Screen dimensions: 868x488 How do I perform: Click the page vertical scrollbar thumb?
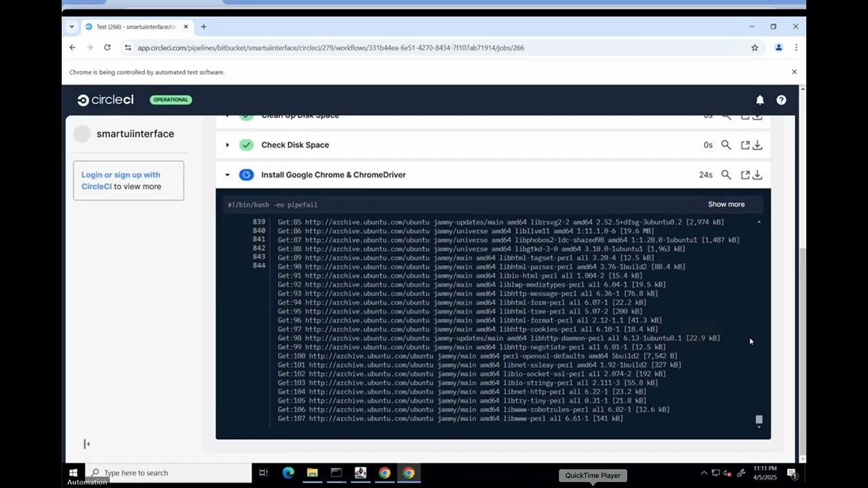pyautogui.click(x=803, y=350)
